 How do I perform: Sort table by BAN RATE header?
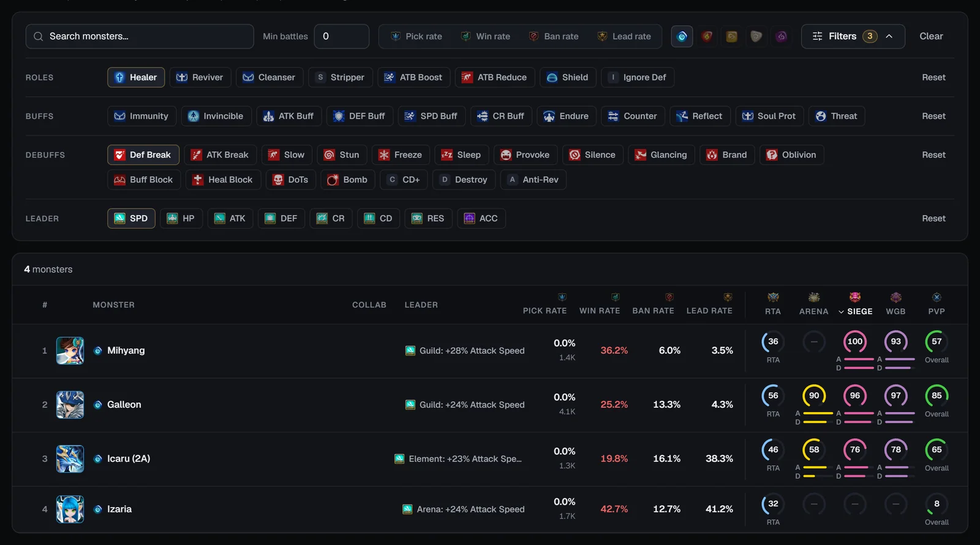tap(653, 311)
